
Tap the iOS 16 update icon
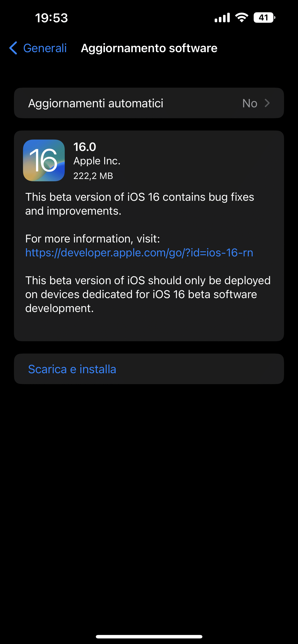[44, 160]
